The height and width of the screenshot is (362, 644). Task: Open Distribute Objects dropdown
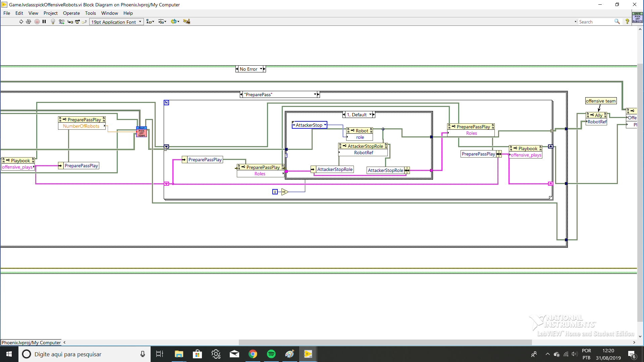coord(162,22)
